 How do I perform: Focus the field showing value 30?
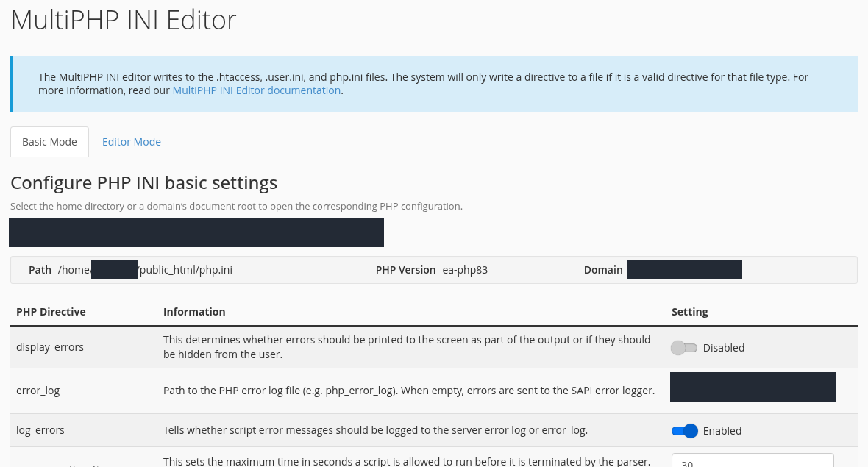(x=753, y=460)
